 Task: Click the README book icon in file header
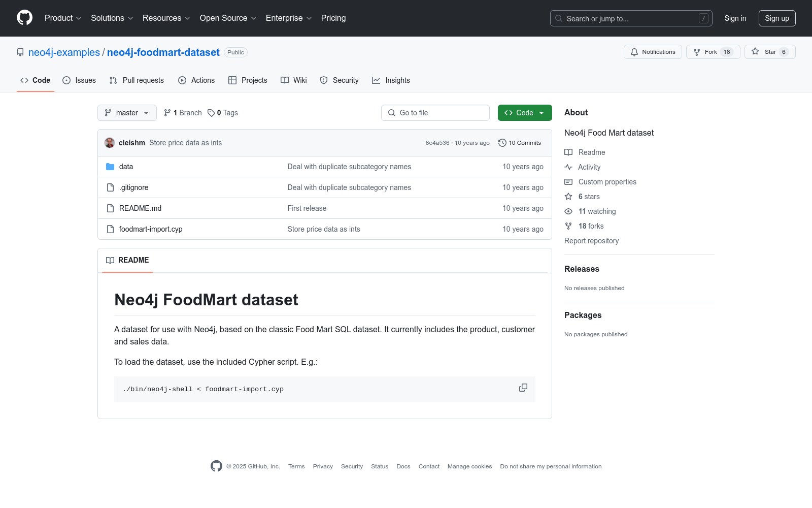tap(110, 260)
